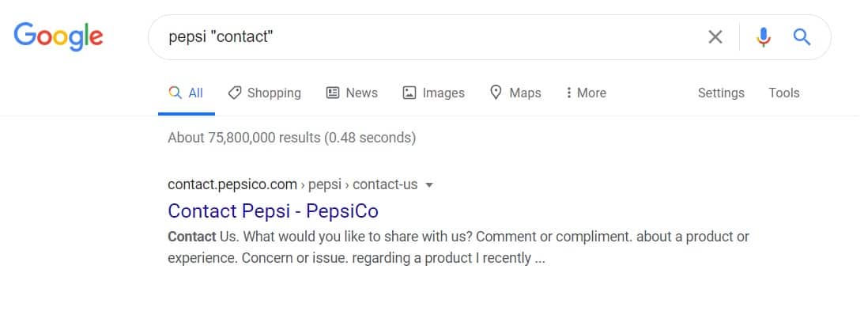
Task: Click the magnifier icon in the All tab
Action: [175, 93]
